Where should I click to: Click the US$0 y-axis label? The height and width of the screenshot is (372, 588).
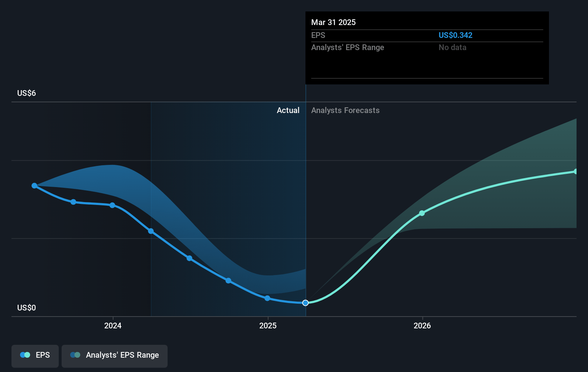coord(26,308)
